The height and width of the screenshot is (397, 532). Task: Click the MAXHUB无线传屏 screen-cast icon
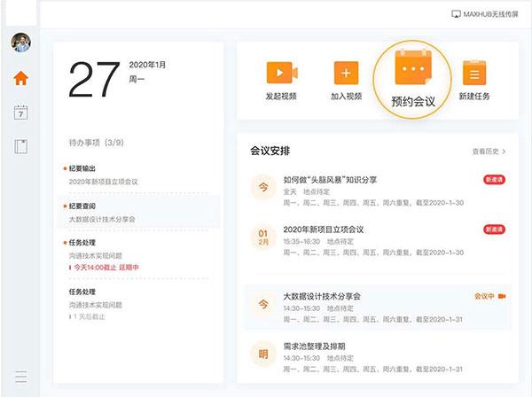coord(456,14)
